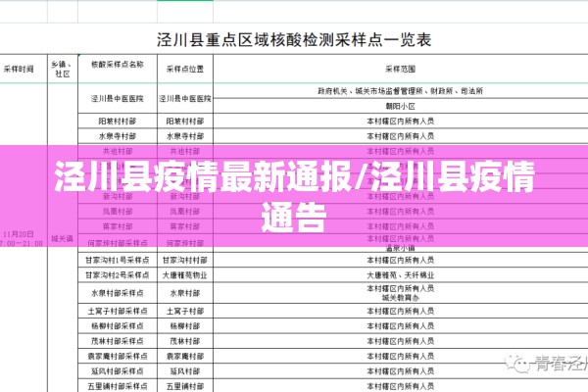The width and height of the screenshot is (588, 392).
Task: Select 水泉寺村部 in the 采样点位置 column
Action: [x=185, y=136]
